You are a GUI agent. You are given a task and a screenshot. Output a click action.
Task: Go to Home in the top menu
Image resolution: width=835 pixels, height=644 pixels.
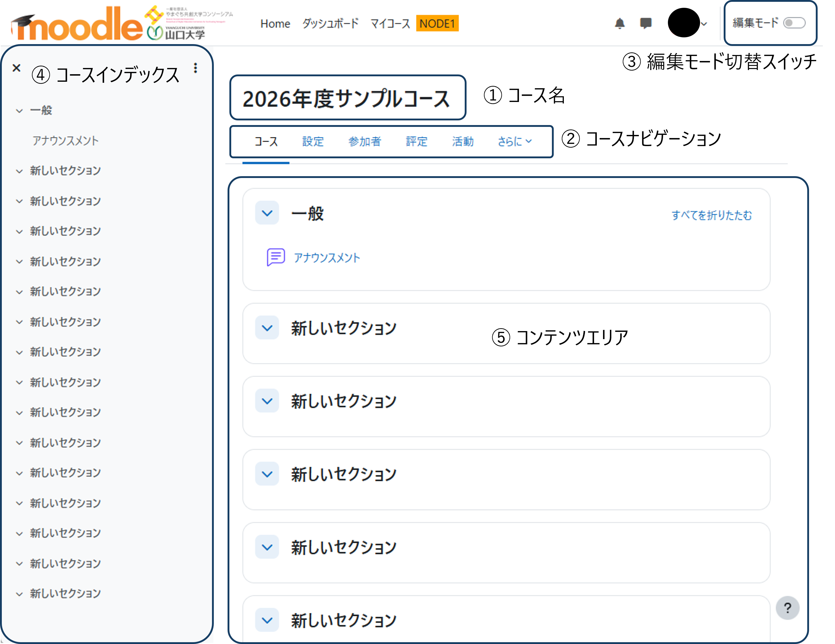275,24
